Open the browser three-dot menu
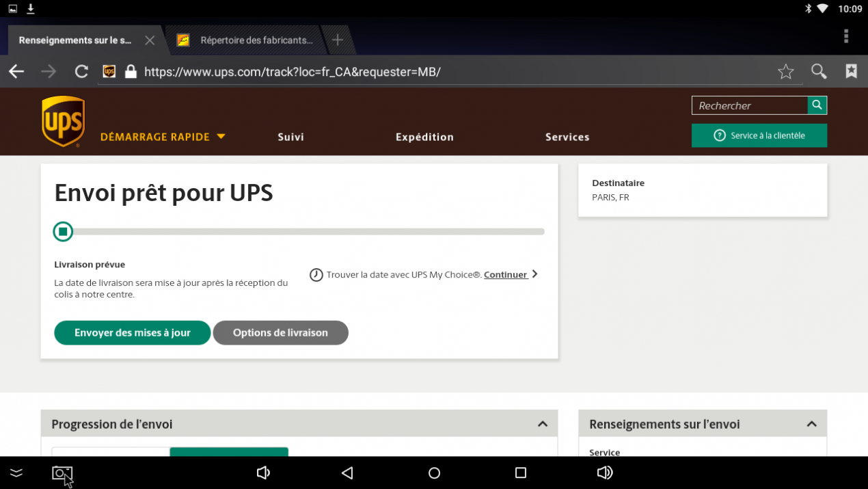 [846, 36]
